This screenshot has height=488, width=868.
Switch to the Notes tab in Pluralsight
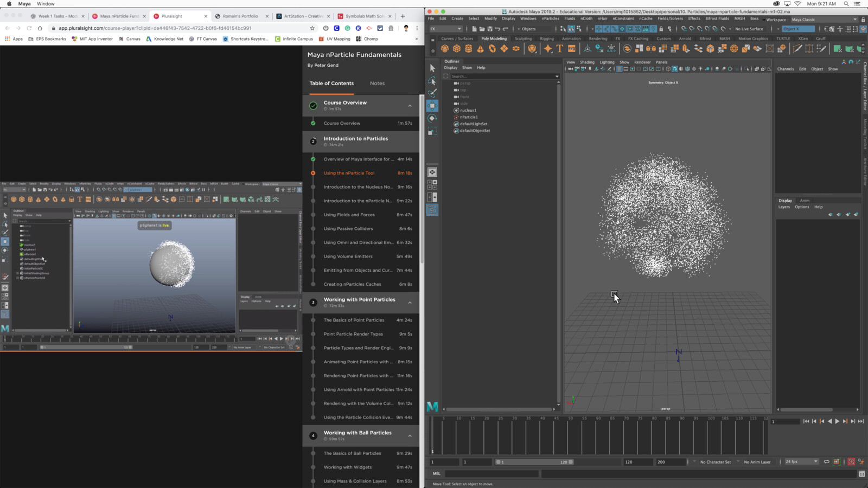(x=377, y=83)
